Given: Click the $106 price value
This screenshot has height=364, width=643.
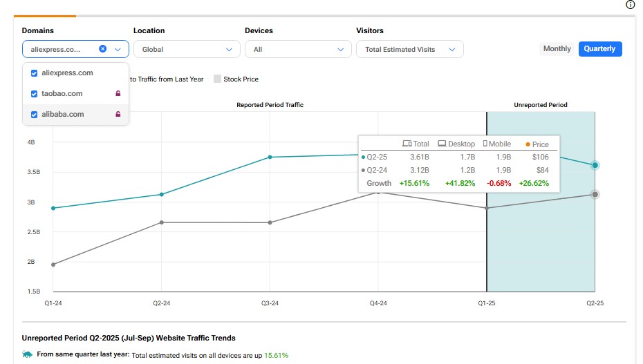Looking at the screenshot, I should click(x=540, y=157).
